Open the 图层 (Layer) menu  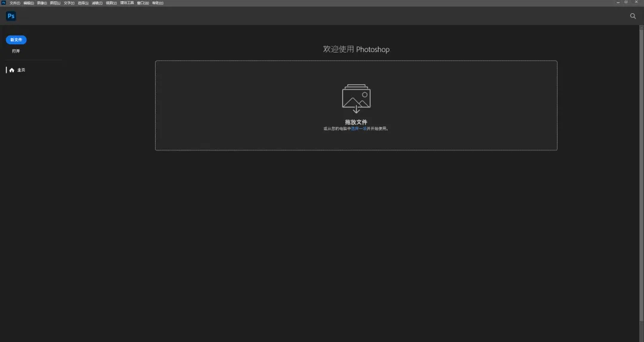(x=55, y=3)
